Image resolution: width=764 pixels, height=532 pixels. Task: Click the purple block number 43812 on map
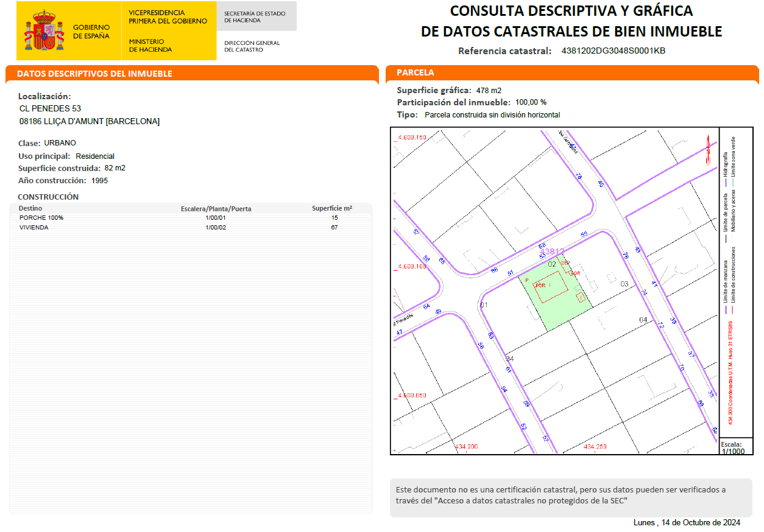point(553,251)
